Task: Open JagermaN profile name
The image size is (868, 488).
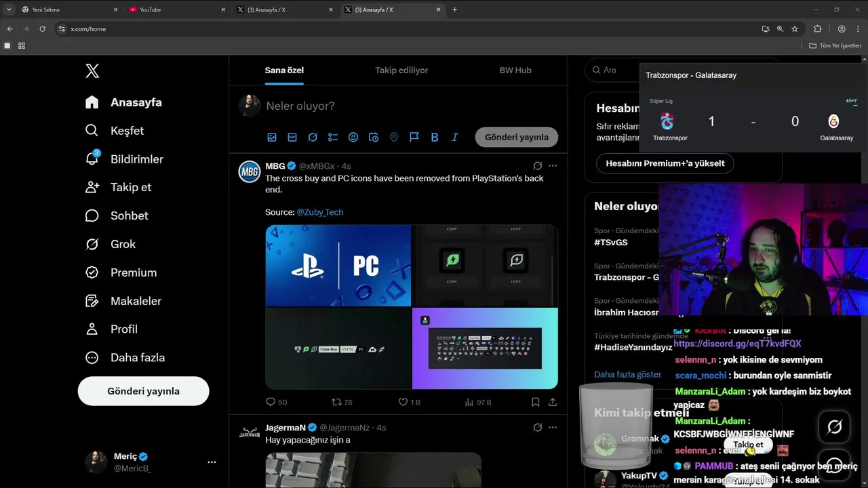Action: [x=285, y=428]
